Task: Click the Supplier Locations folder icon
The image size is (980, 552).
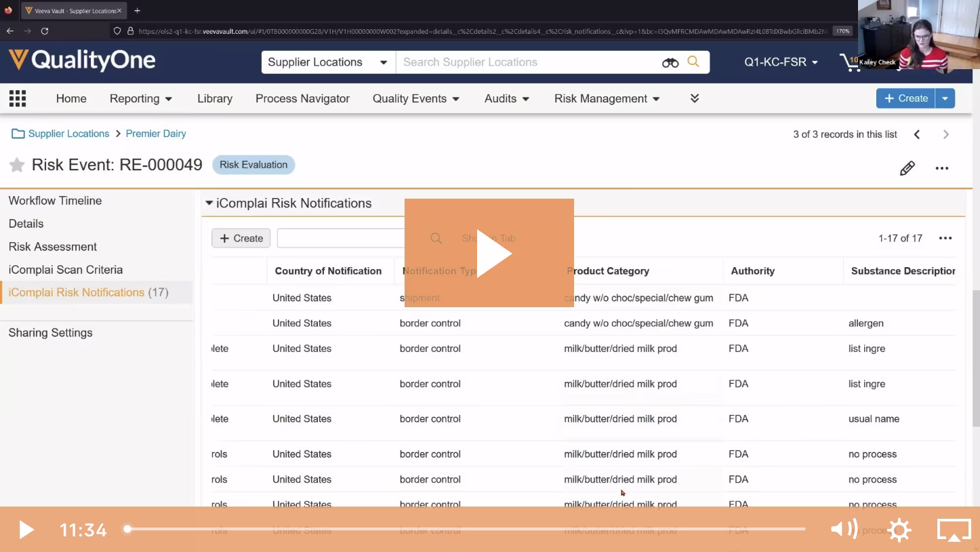Action: (18, 134)
